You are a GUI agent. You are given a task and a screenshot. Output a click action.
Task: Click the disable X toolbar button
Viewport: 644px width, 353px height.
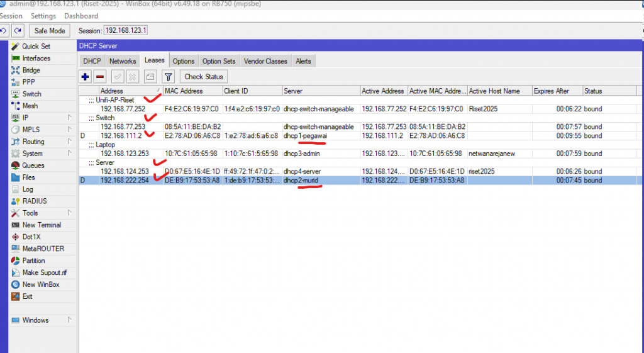(x=132, y=77)
